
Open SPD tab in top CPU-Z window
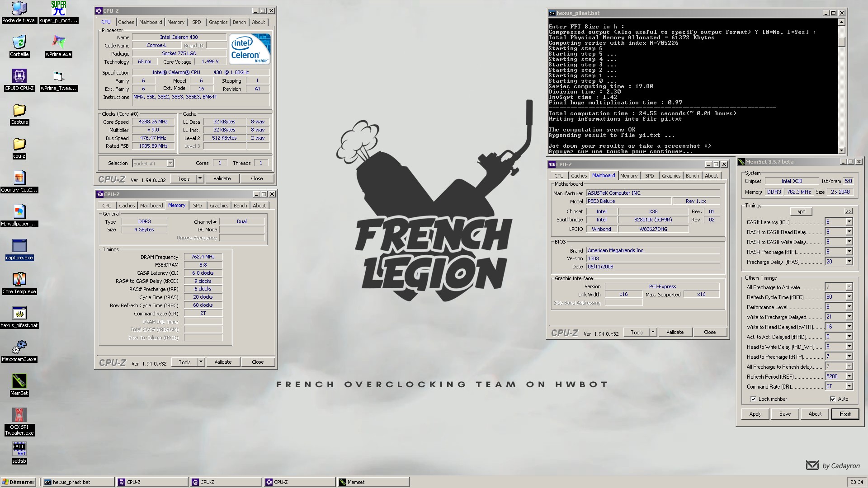[196, 22]
